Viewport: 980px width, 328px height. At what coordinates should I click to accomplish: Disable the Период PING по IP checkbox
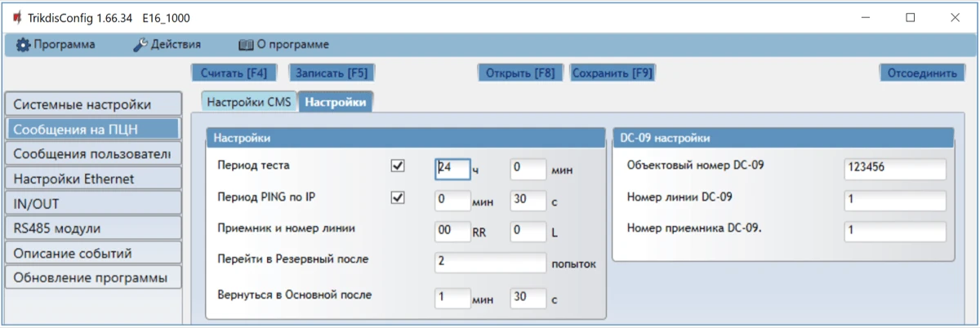(399, 198)
